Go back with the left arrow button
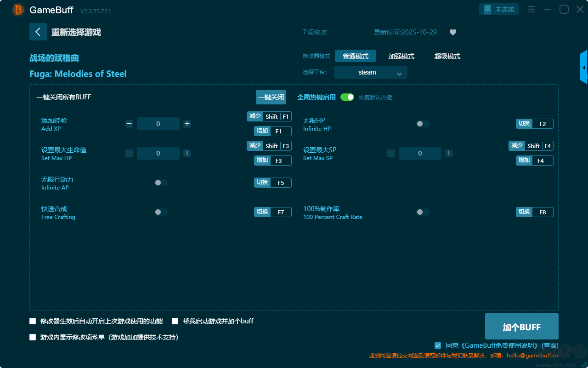 38,32
